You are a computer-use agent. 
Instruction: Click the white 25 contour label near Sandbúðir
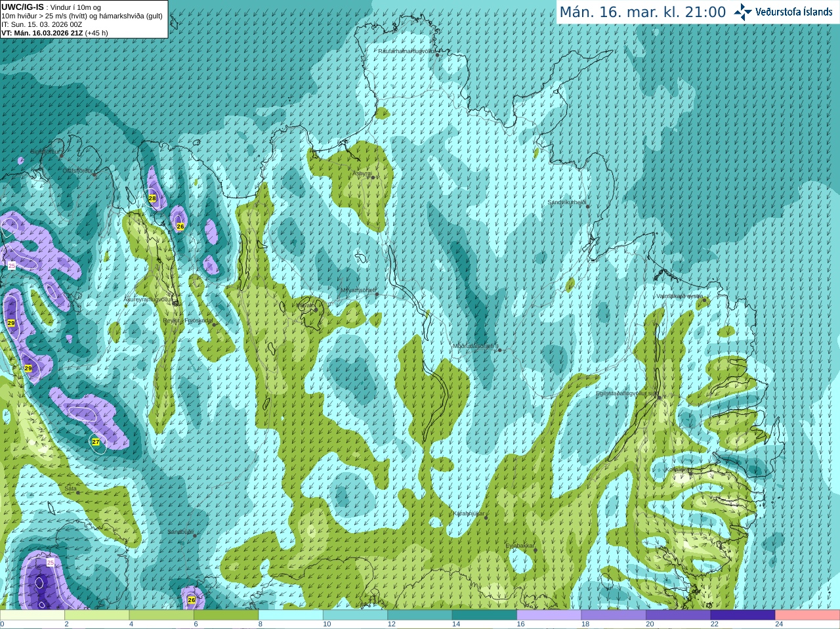[51, 563]
